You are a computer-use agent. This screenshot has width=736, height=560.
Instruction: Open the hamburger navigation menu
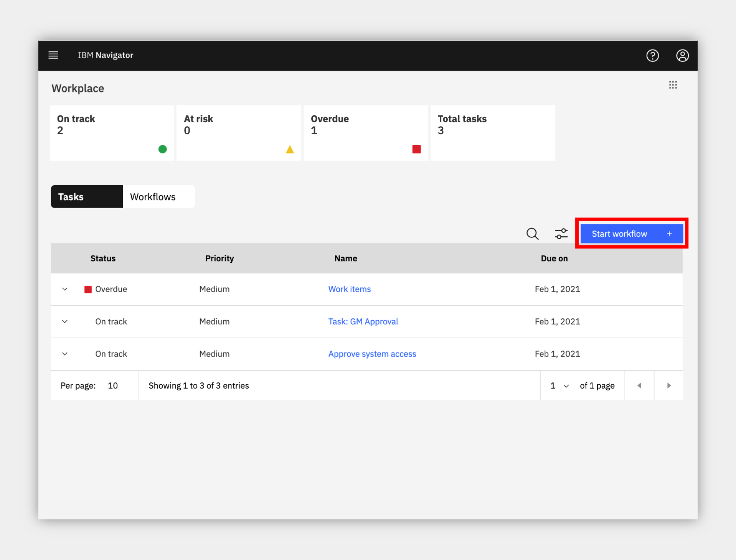[53, 55]
